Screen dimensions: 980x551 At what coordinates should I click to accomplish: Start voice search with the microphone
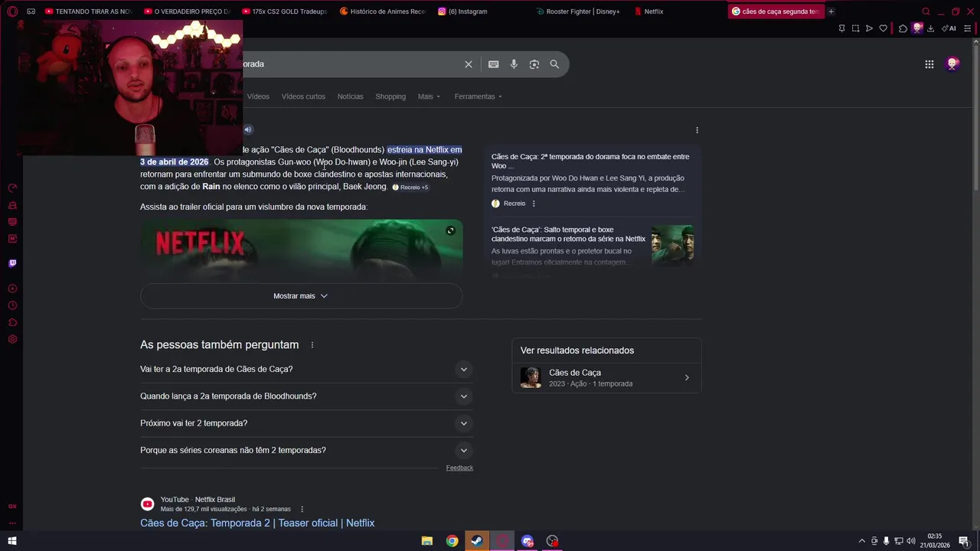click(x=514, y=64)
